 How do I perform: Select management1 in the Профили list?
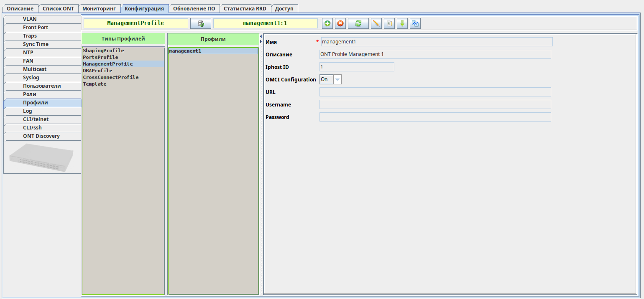click(213, 51)
